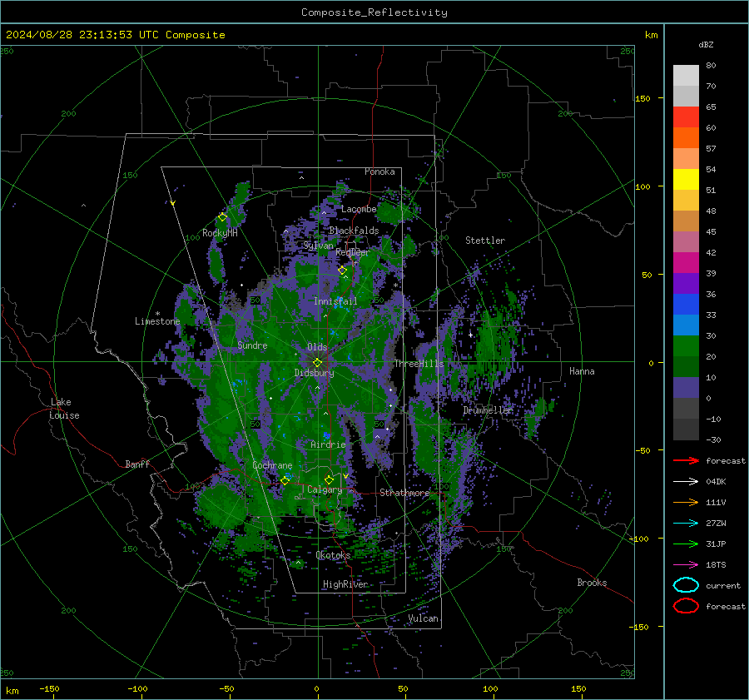Click the Lacombe label
749x700 pixels.
pyautogui.click(x=359, y=209)
